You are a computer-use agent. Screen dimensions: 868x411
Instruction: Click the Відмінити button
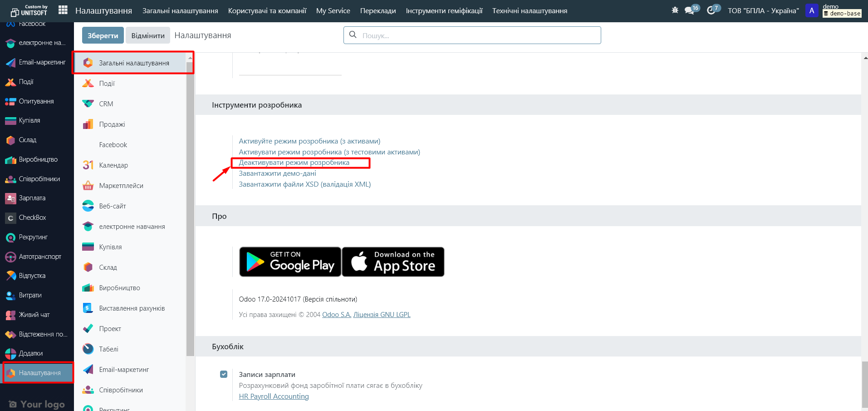pos(148,35)
